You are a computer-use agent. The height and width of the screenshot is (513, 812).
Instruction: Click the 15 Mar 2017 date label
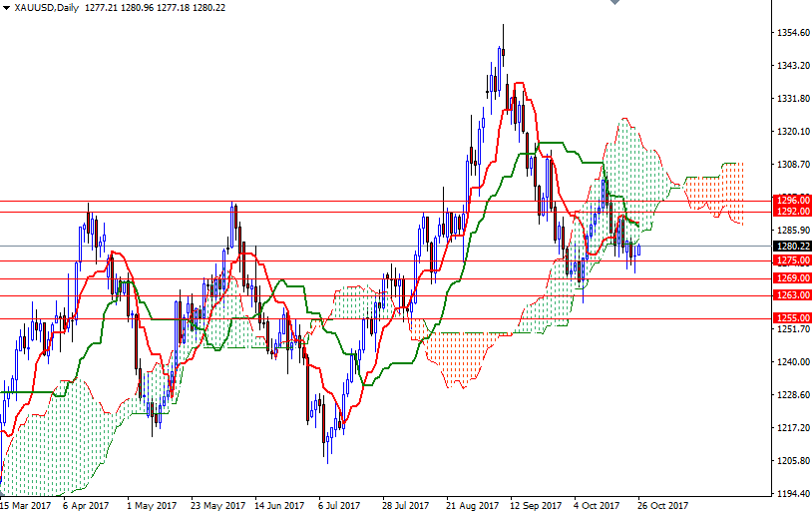pyautogui.click(x=26, y=506)
